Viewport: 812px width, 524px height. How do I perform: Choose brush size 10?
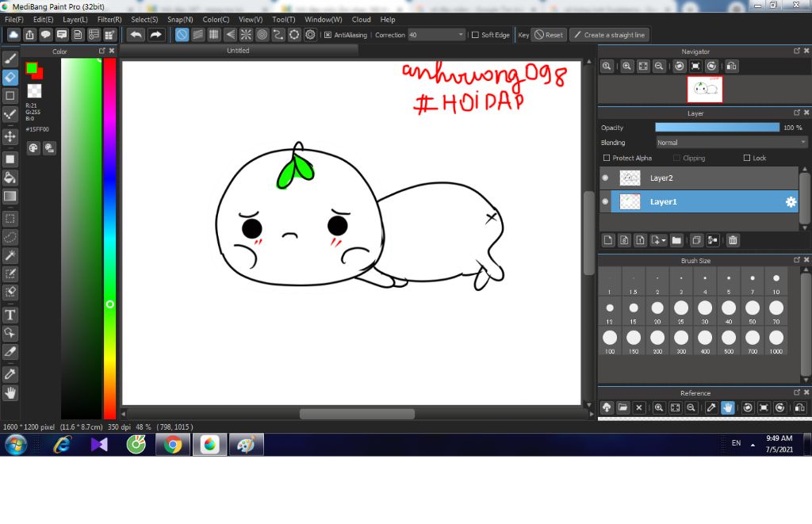[x=776, y=281]
